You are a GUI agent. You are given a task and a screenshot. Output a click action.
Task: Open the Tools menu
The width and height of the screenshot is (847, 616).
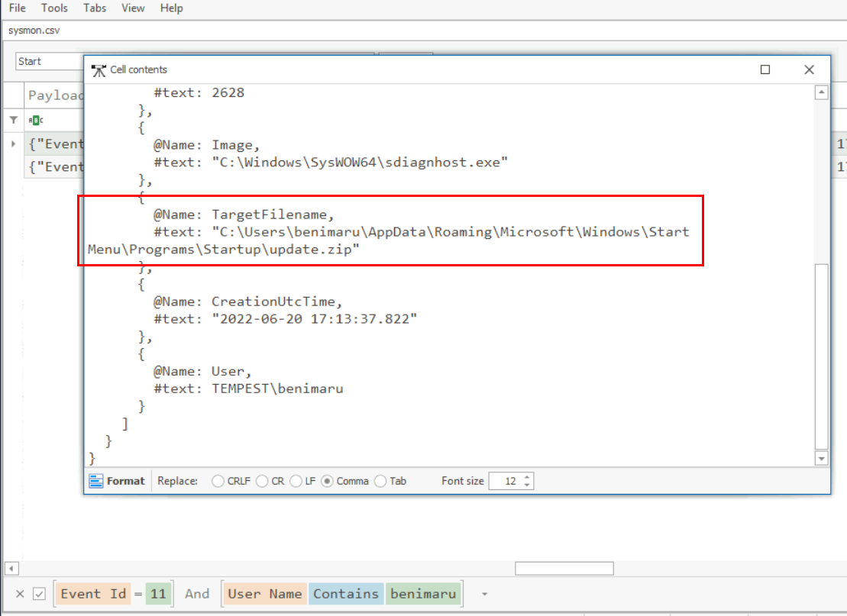coord(54,8)
